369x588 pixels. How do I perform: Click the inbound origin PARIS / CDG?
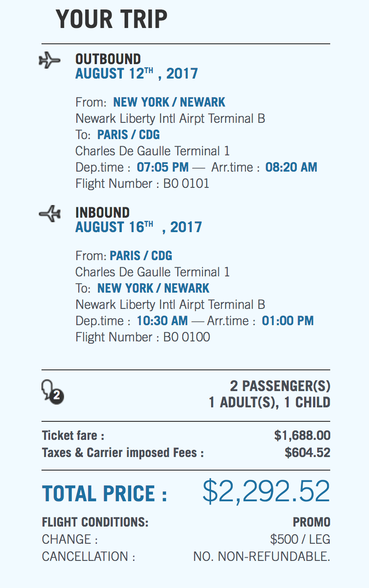click(141, 256)
